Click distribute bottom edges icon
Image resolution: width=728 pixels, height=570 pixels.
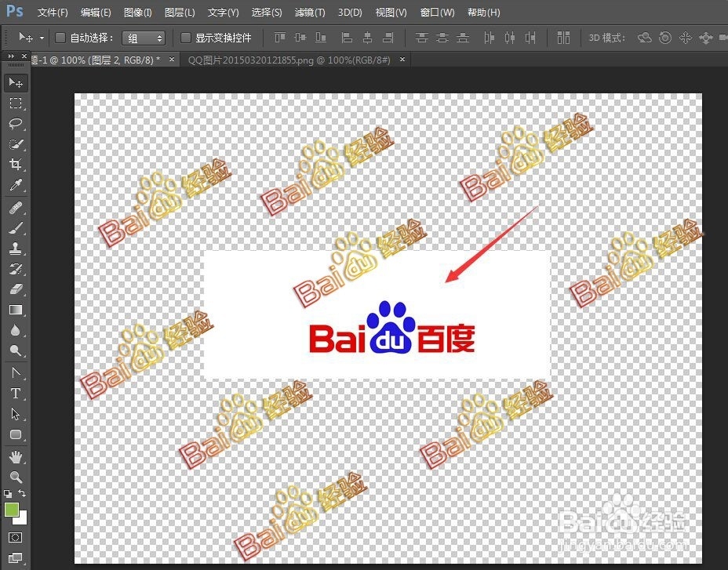tap(463, 38)
